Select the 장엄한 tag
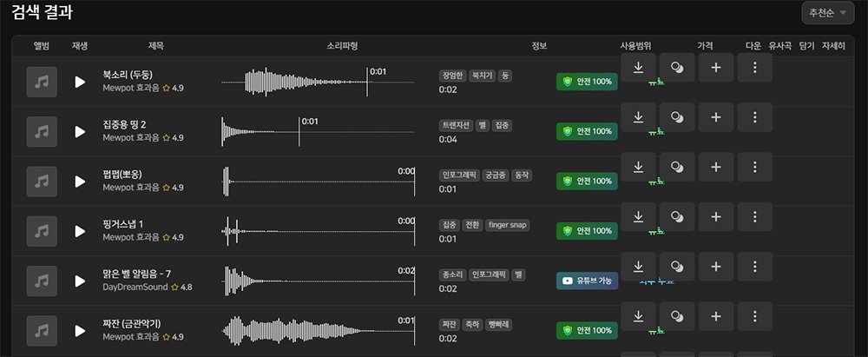 click(x=452, y=76)
